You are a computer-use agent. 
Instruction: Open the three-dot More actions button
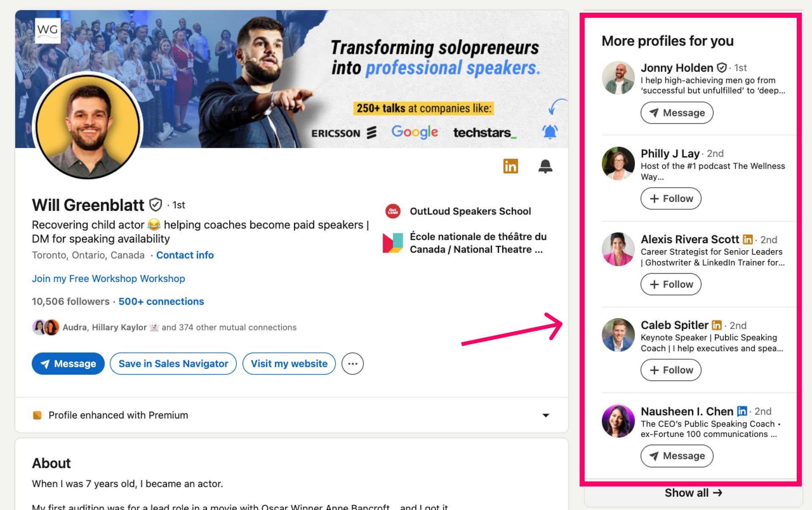click(352, 364)
